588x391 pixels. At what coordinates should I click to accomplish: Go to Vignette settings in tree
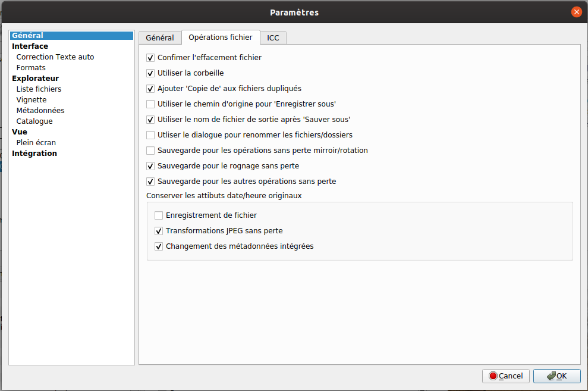[x=32, y=100]
